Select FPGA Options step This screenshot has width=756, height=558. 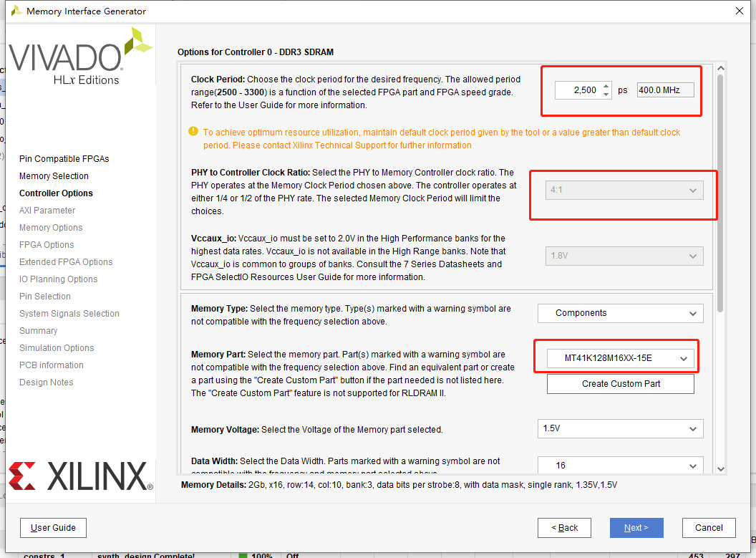47,245
